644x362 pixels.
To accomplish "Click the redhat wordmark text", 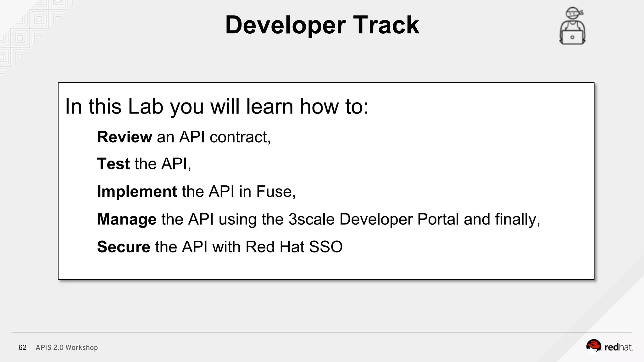I will (618, 347).
